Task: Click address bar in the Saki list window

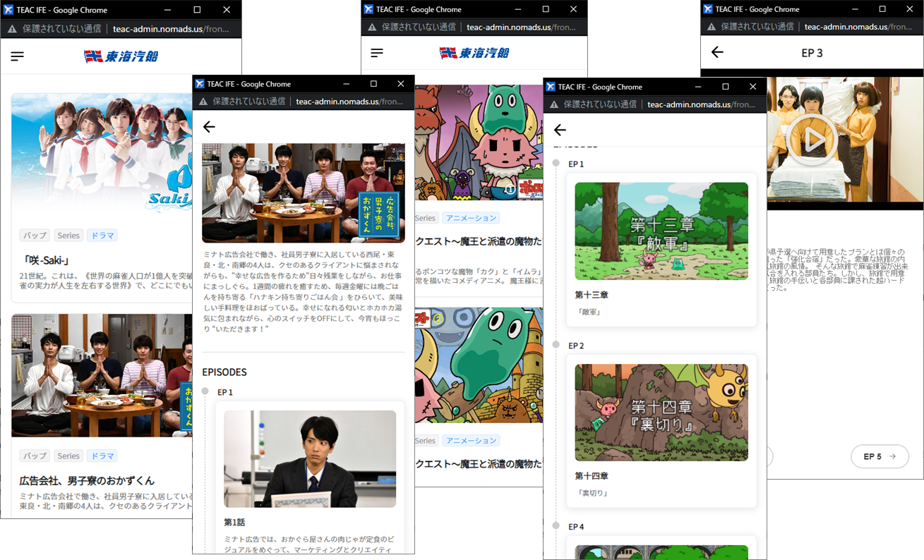Action: click(x=169, y=29)
